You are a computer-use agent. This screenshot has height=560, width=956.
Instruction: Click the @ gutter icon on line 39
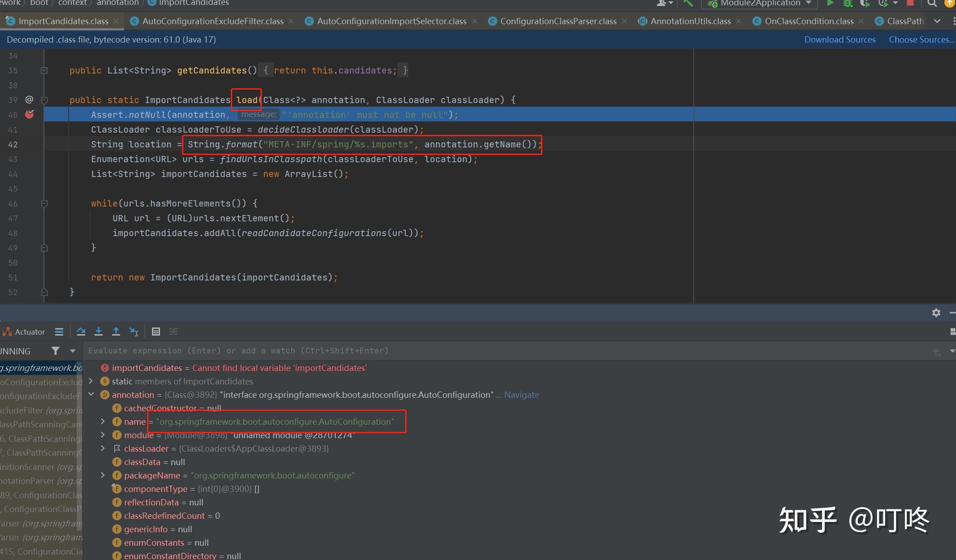pos(29,99)
